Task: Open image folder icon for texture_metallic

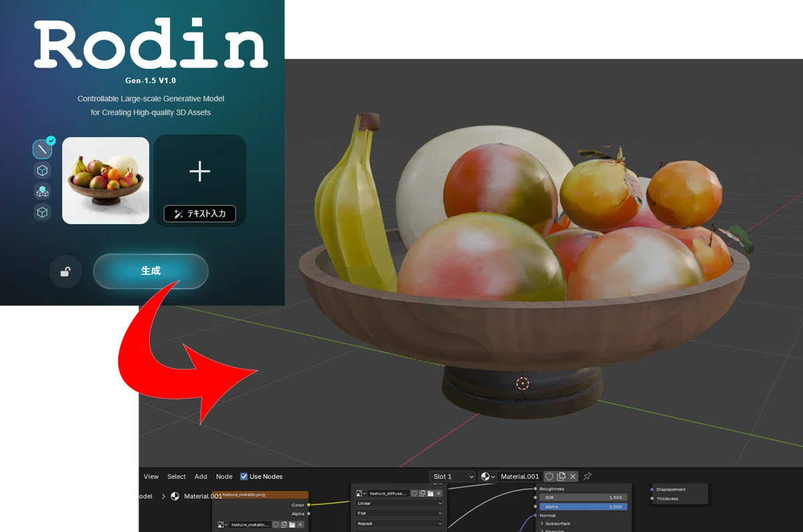Action: pos(292,525)
